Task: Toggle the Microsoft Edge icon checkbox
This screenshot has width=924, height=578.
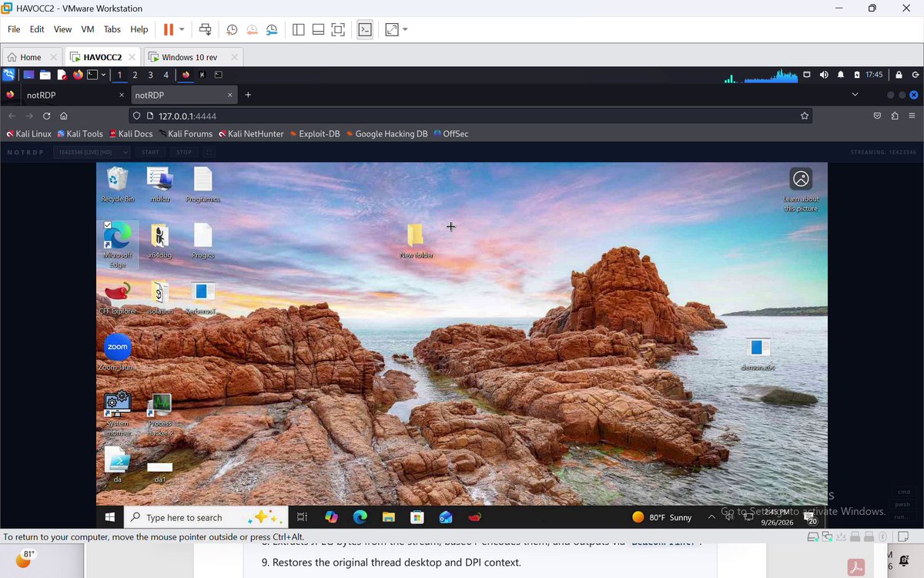Action: click(x=107, y=225)
